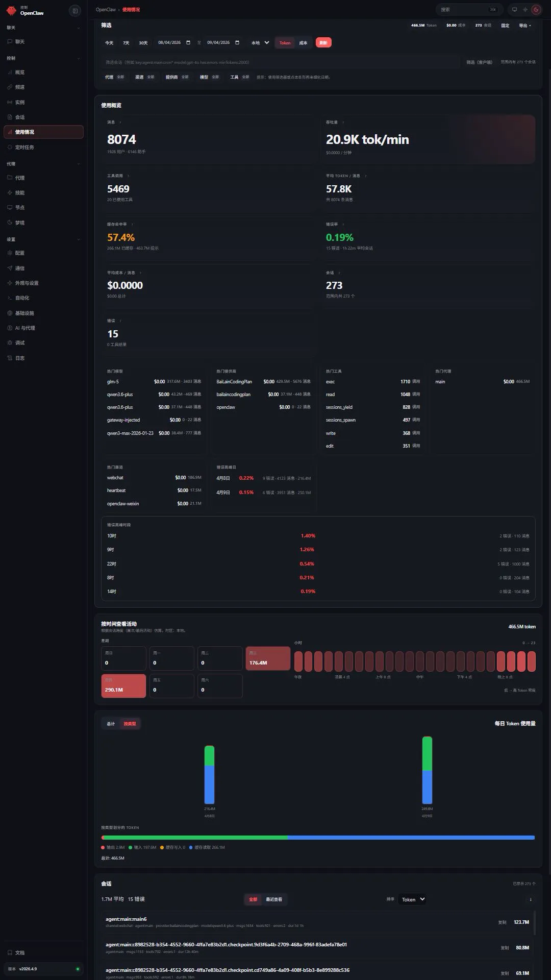Open 实例 instances in sidebar

tap(43, 102)
